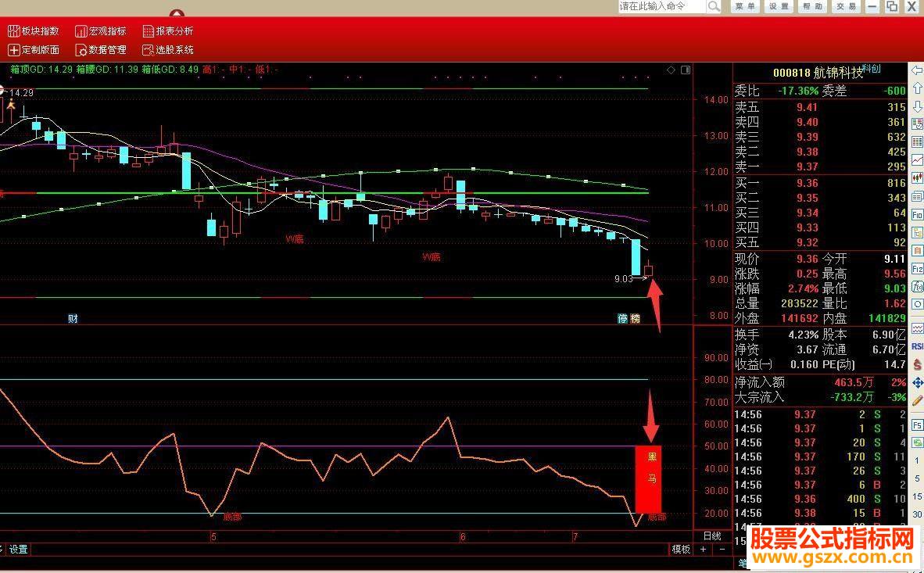Screen dimensions: 924x573
Task: Open the 宏观指标 macro indicators tool
Action: 101,30
